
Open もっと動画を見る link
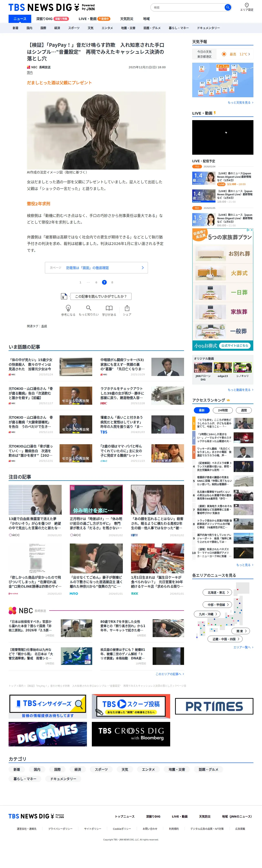241,389
